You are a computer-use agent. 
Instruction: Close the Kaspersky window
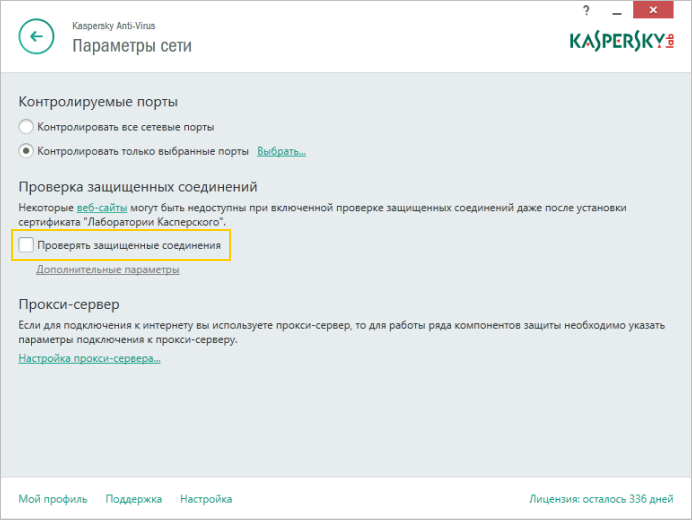point(653,10)
